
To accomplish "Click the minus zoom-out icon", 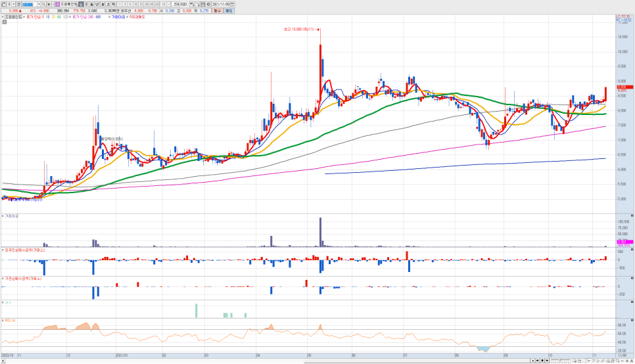I will 623,361.
